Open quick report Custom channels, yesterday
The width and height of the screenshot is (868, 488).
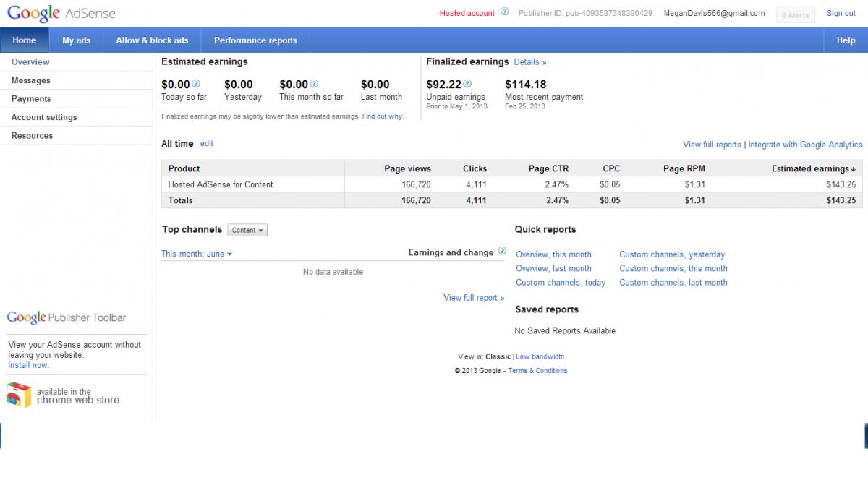672,254
